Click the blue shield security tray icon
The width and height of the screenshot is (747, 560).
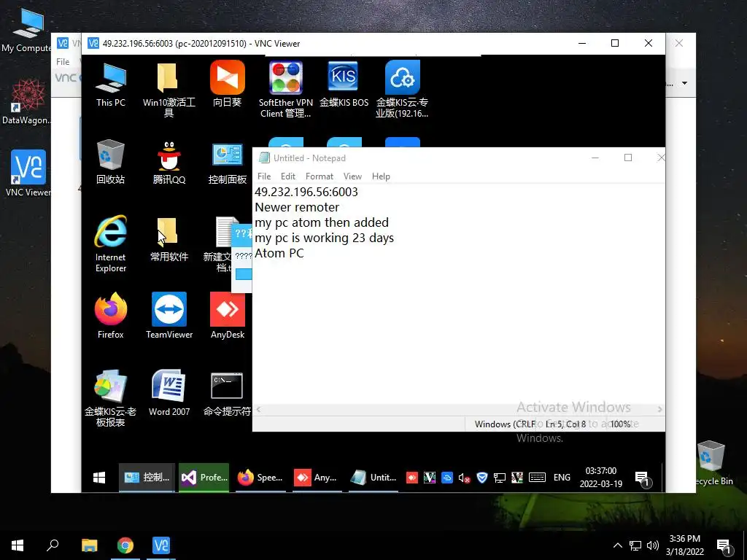pyautogui.click(x=482, y=478)
